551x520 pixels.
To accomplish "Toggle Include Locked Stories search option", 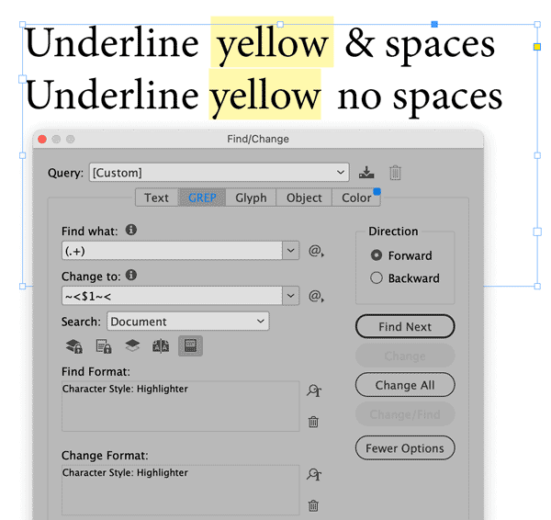I will [x=104, y=346].
